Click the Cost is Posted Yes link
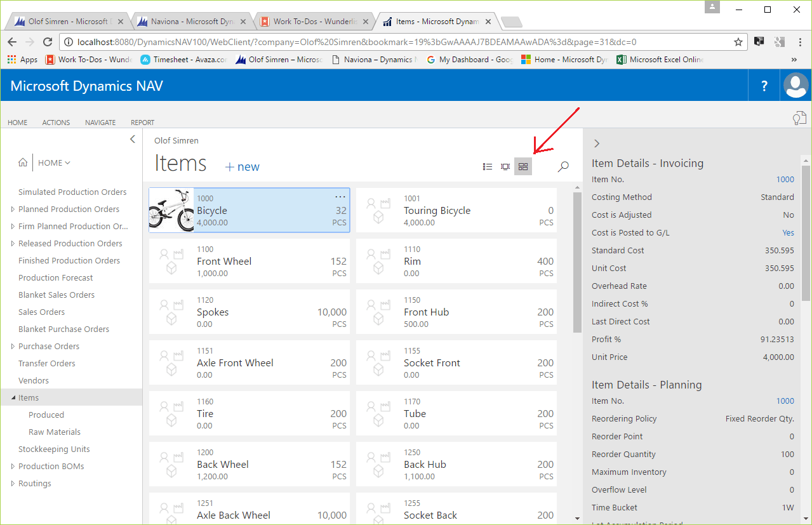This screenshot has width=812, height=525. click(788, 233)
